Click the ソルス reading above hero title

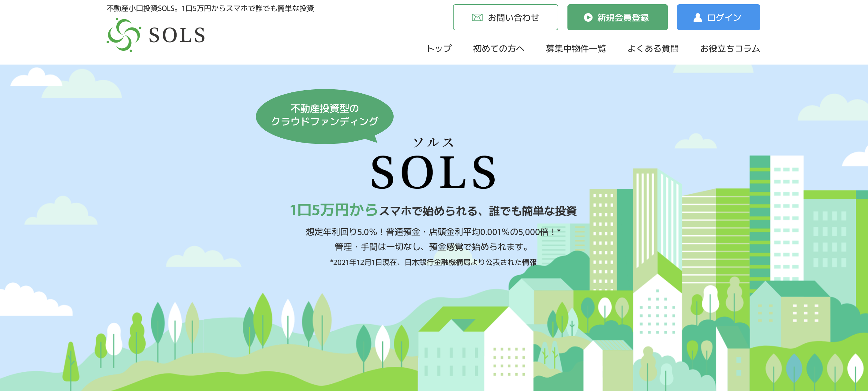pos(433,142)
